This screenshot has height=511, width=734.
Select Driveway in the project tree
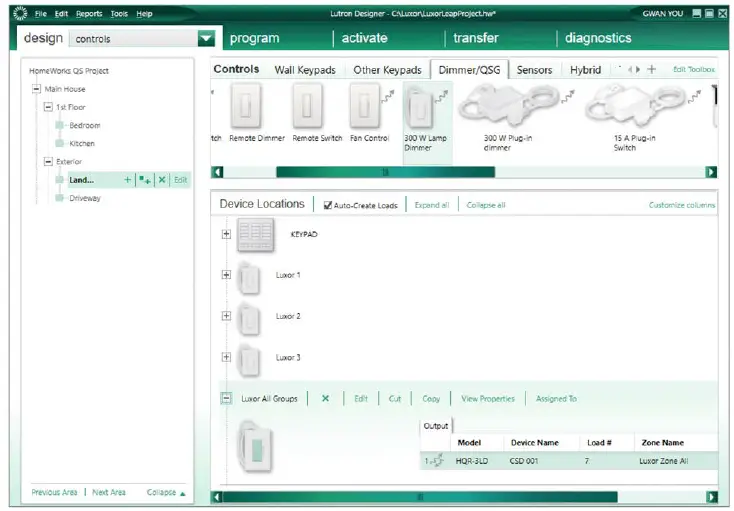tap(84, 198)
